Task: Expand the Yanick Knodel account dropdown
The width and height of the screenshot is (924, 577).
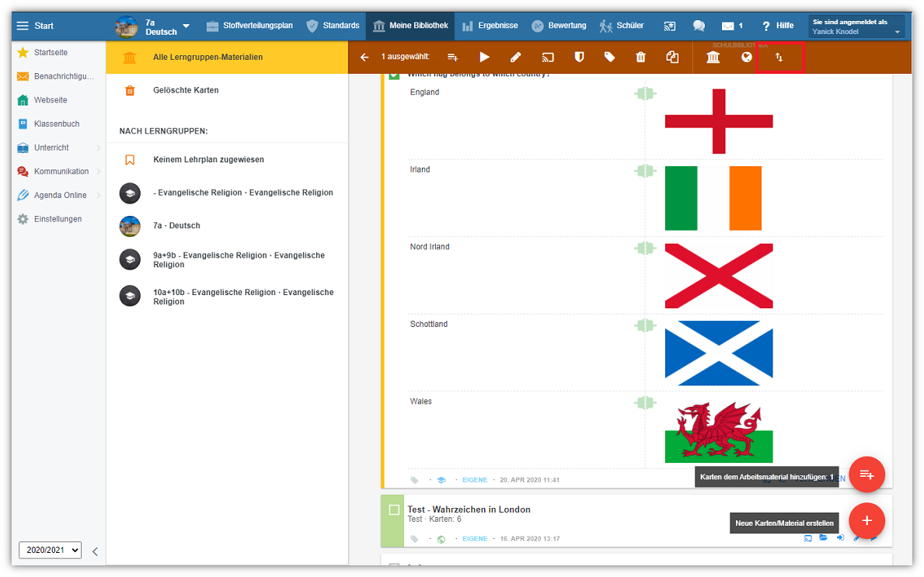Action: tap(856, 26)
